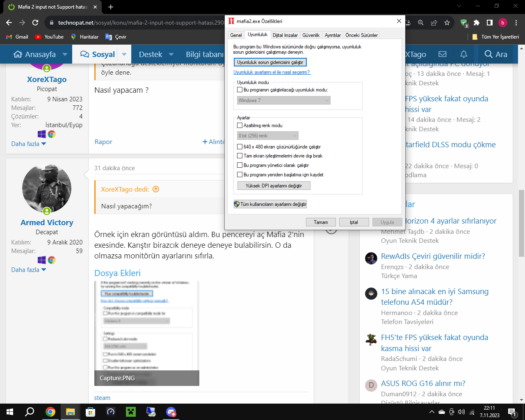The image size is (525, 420).
Task: Open the forum inbox envelope icon
Action: point(443,54)
